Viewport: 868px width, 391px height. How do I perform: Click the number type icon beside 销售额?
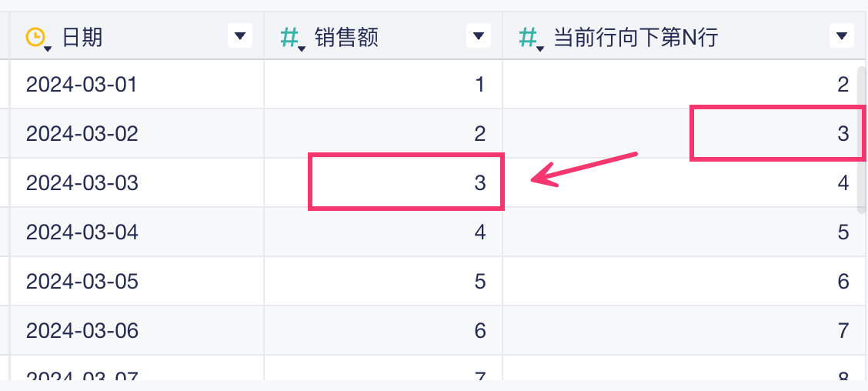pyautogui.click(x=289, y=36)
